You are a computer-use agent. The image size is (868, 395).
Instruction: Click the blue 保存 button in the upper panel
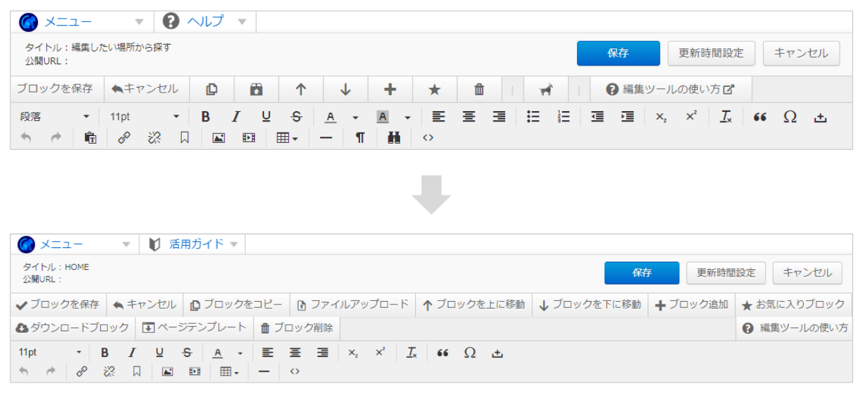619,53
